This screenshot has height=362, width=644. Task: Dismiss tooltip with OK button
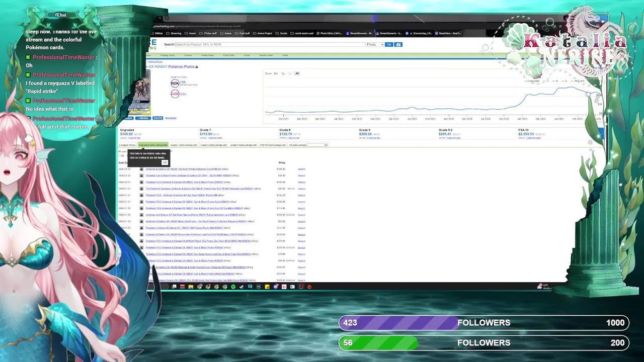(x=165, y=162)
